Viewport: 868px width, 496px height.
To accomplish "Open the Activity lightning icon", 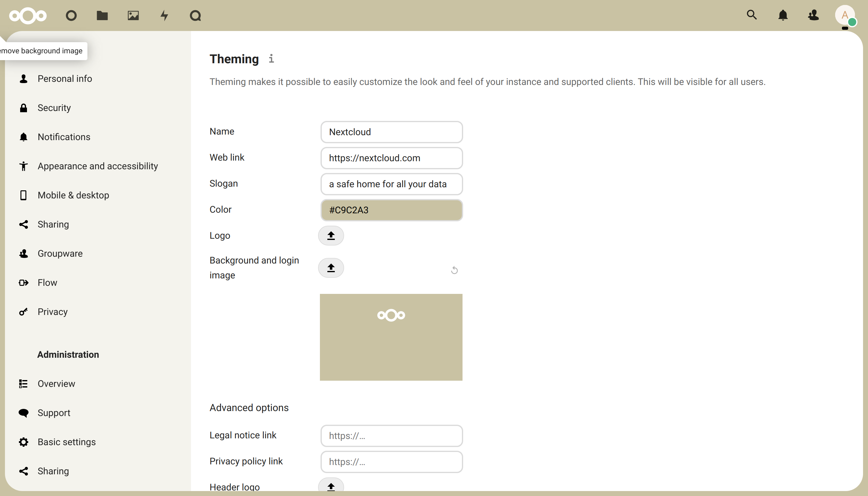I will (x=164, y=15).
